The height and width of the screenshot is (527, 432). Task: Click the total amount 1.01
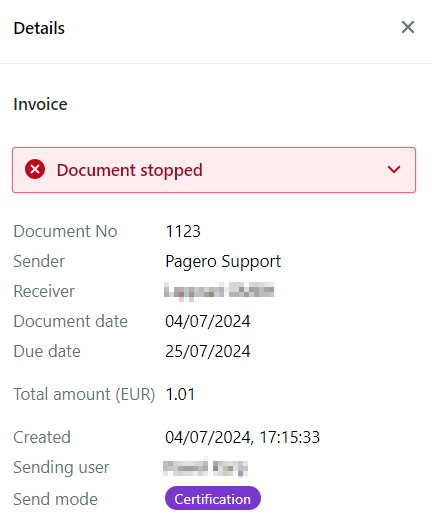point(180,394)
